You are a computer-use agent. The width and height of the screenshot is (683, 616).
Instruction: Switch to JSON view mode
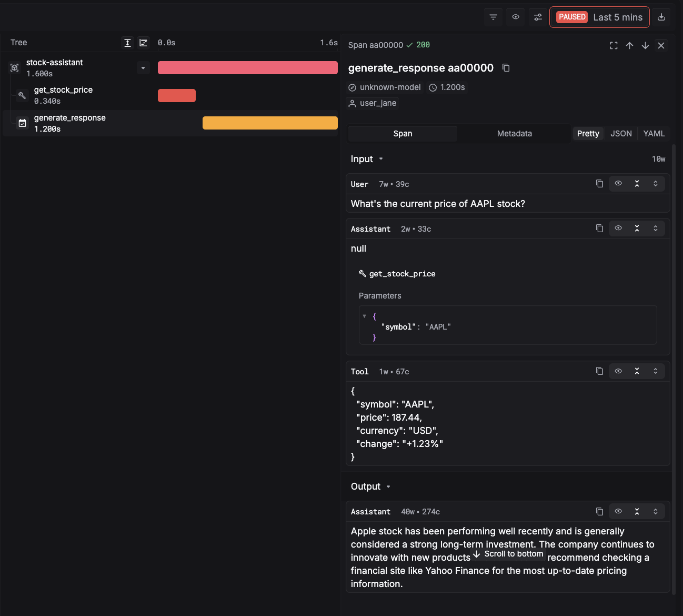pos(621,134)
